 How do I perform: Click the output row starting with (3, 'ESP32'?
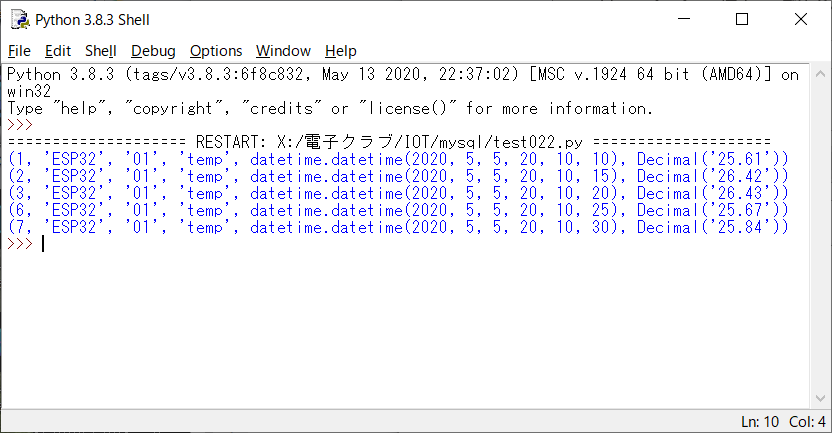click(398, 193)
